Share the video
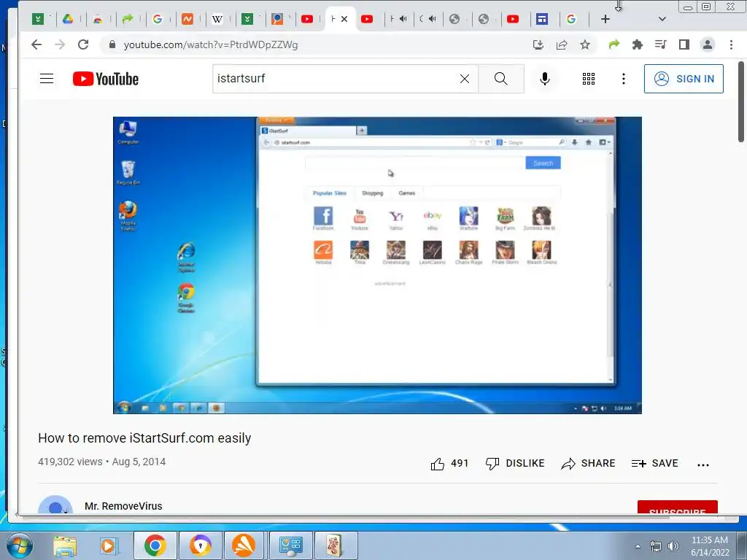 (588, 463)
